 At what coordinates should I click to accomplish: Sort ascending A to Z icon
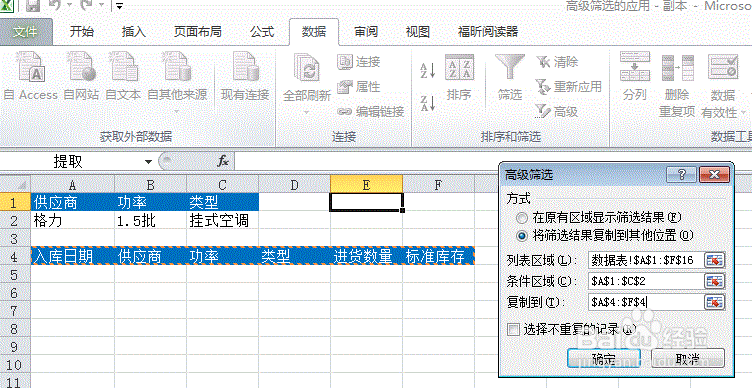tap(427, 71)
